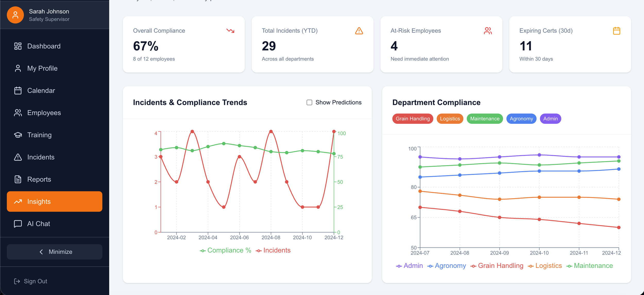Click the Expiring Certs calendar icon
The width and height of the screenshot is (644, 295).
click(x=616, y=31)
